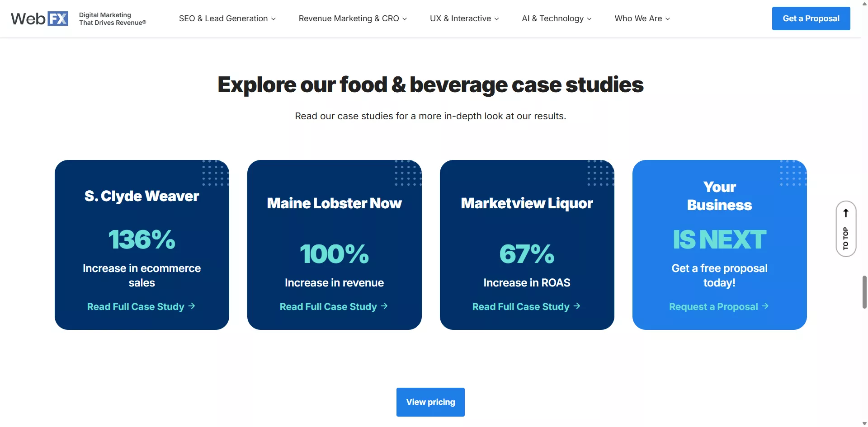
Task: Click the arrow icon beside Marketview Liquor's case study link
Action: coord(577,306)
